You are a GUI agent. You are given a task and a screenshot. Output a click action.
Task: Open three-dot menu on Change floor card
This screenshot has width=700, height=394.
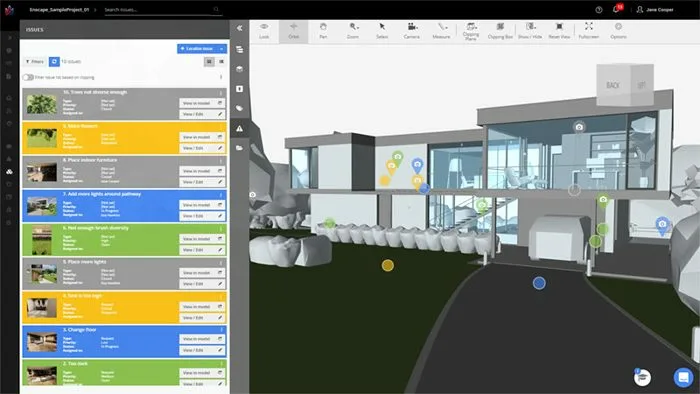pos(221,330)
